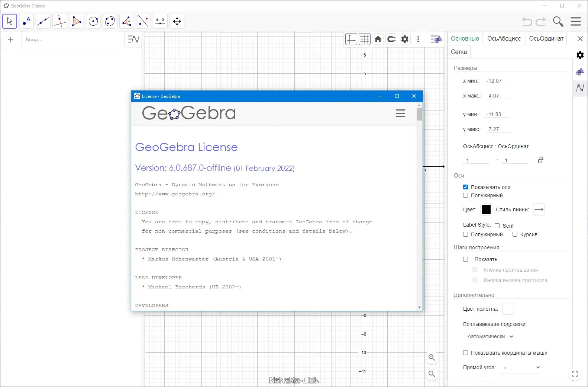Open graphics settings gear in style bar
This screenshot has width=588, height=387.
click(405, 39)
